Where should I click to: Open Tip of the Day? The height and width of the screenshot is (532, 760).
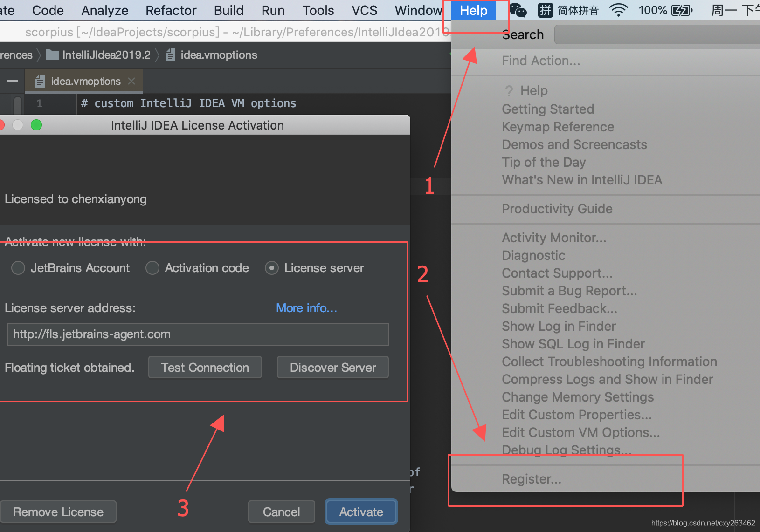(x=544, y=162)
